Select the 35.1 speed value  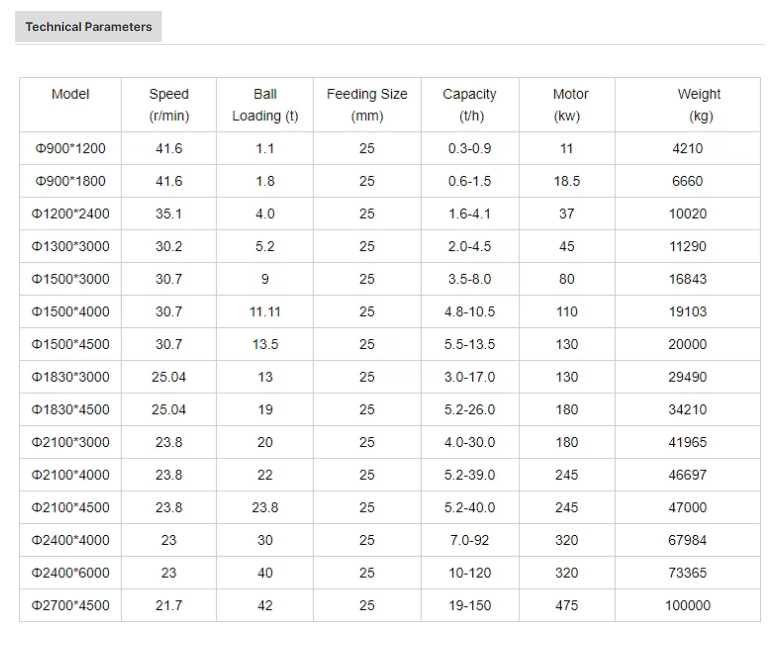pyautogui.click(x=168, y=214)
